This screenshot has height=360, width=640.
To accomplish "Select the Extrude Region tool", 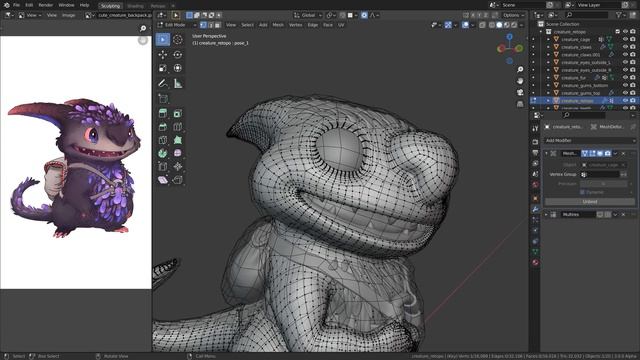I will (163, 113).
